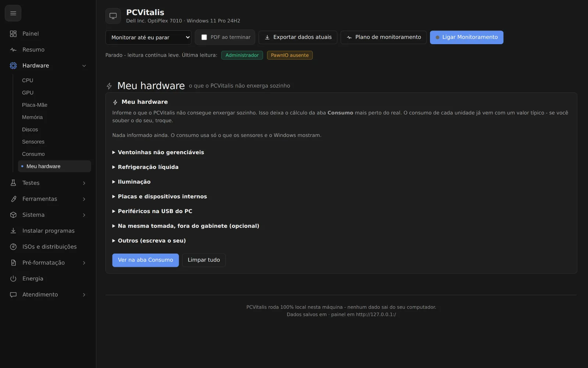The height and width of the screenshot is (368, 588).
Task: Expand the Pré-formatação submenu chevron
Action: coord(84,263)
